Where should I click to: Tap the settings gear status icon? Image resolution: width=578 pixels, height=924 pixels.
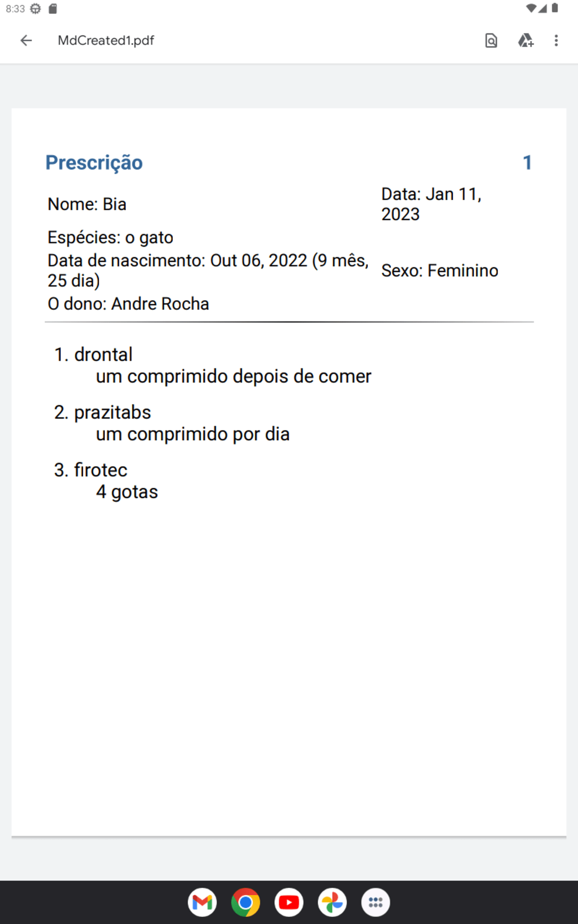36,9
